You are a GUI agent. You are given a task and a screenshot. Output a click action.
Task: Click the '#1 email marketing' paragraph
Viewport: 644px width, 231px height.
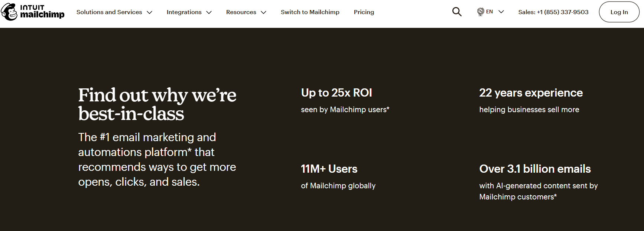pyautogui.click(x=157, y=160)
